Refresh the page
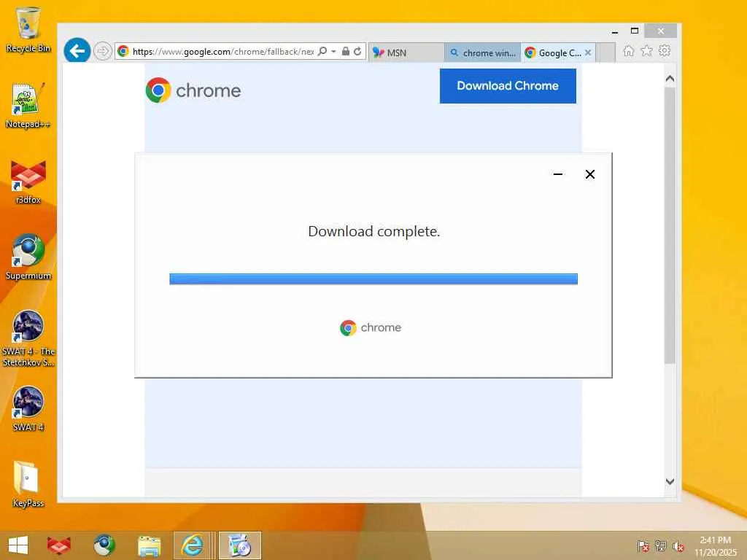This screenshot has height=560, width=747. [x=357, y=51]
